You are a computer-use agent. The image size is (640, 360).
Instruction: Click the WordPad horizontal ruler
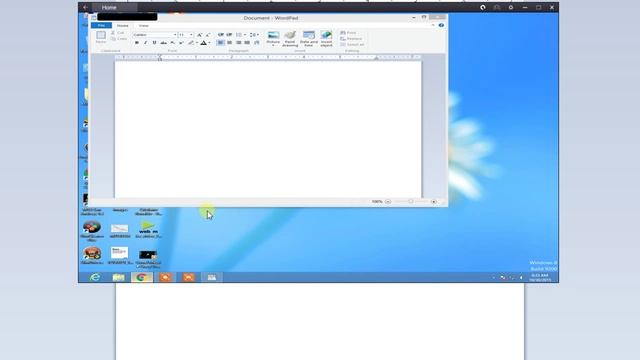268,58
